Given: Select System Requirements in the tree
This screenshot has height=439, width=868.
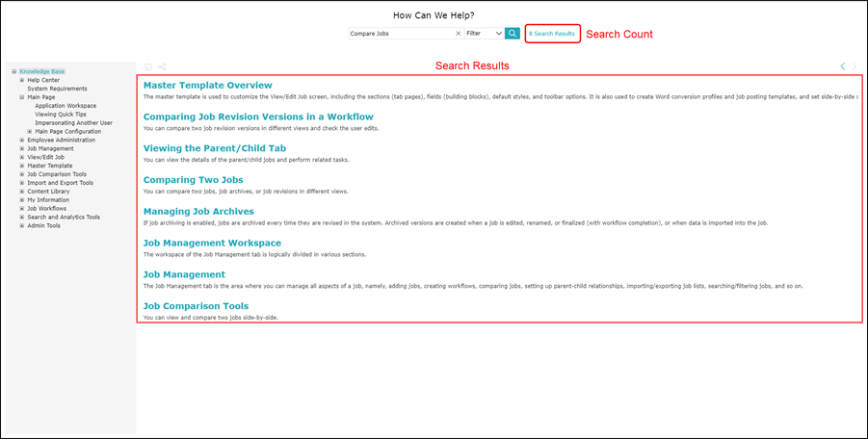Looking at the screenshot, I should click(x=55, y=89).
